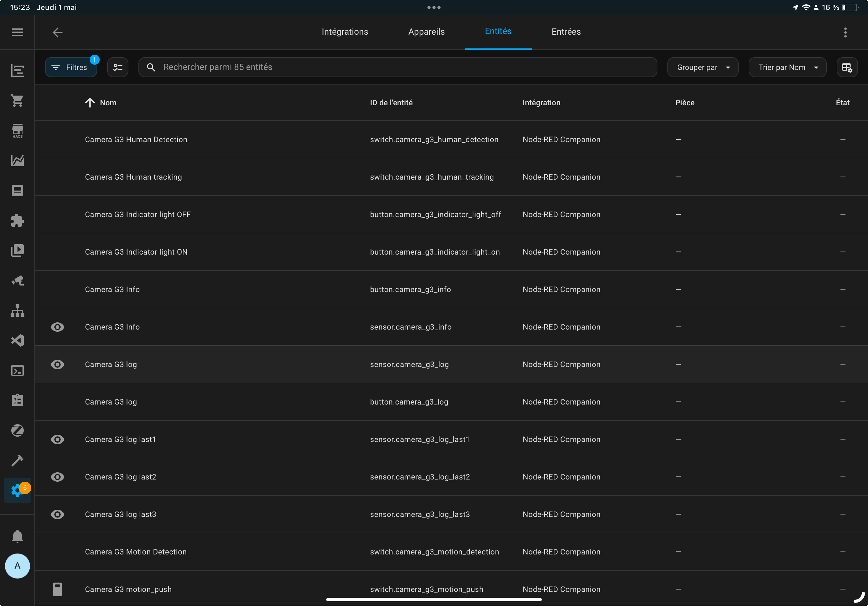Sort by Intégration column header
The image size is (868, 606).
click(541, 102)
